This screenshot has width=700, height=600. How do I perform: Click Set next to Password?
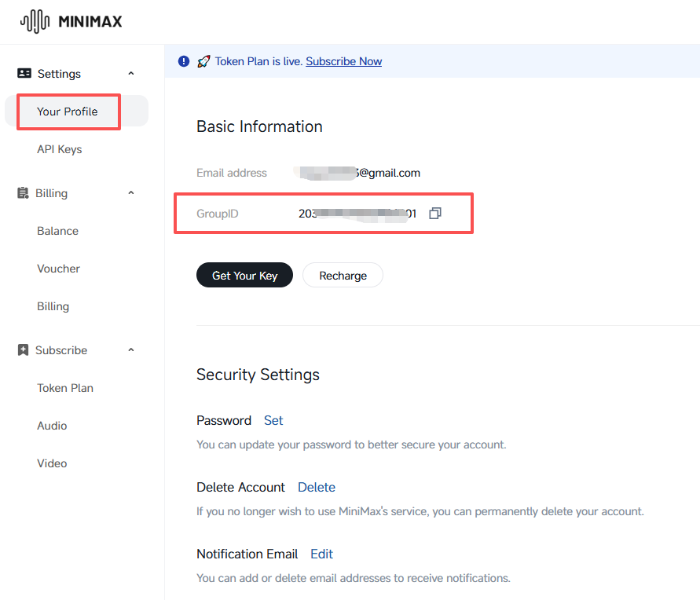tap(273, 420)
